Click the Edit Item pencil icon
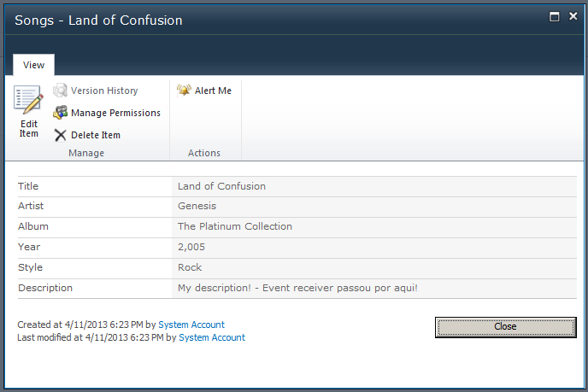Image resolution: width=588 pixels, height=392 pixels. point(28,101)
